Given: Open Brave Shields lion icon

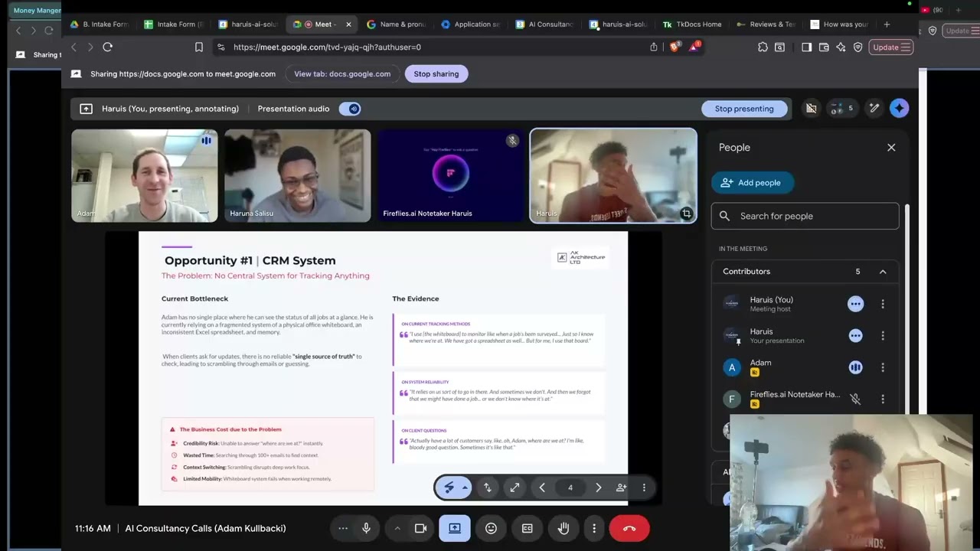Looking at the screenshot, I should [675, 47].
